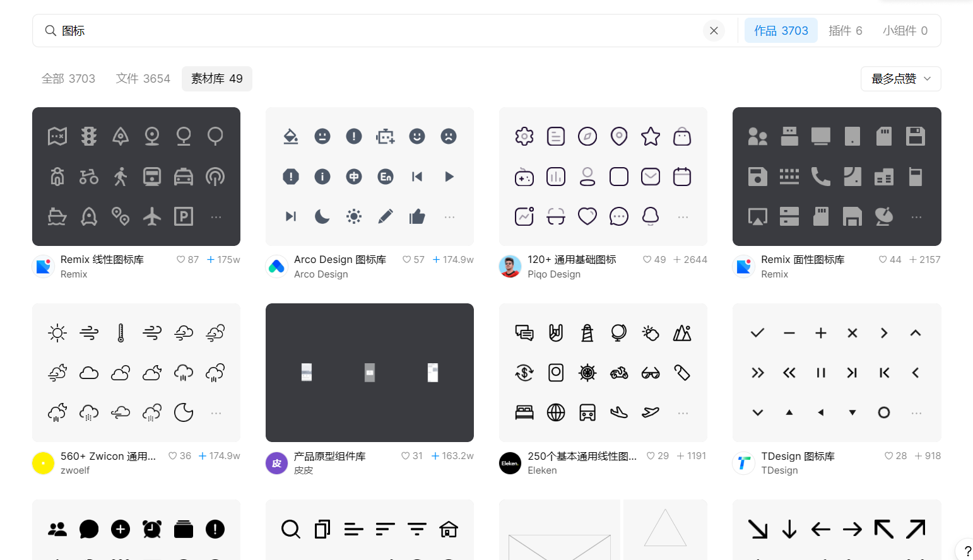Click the Remix avatar under 线性图标库
This screenshot has height=560, width=973.
coord(44,267)
